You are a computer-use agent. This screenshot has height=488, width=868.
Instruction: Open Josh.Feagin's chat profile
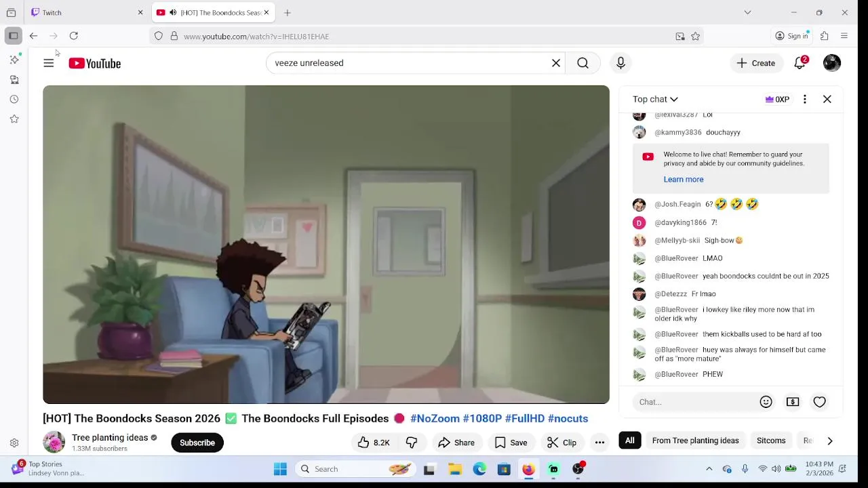pyautogui.click(x=639, y=204)
